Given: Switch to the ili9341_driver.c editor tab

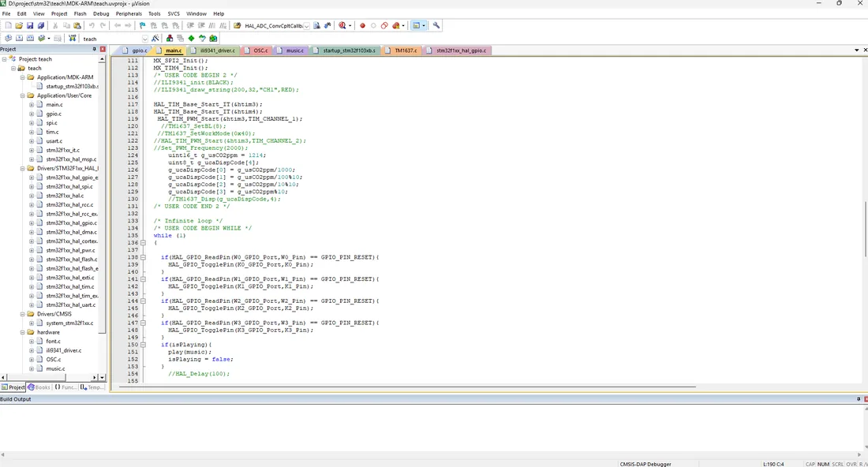Looking at the screenshot, I should click(x=214, y=50).
